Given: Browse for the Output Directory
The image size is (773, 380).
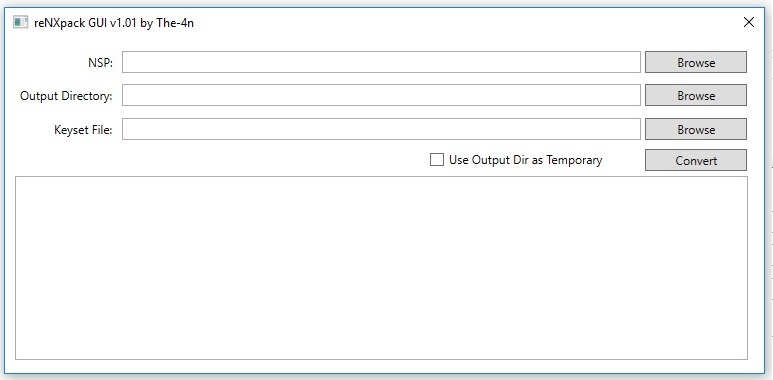Looking at the screenshot, I should (696, 95).
